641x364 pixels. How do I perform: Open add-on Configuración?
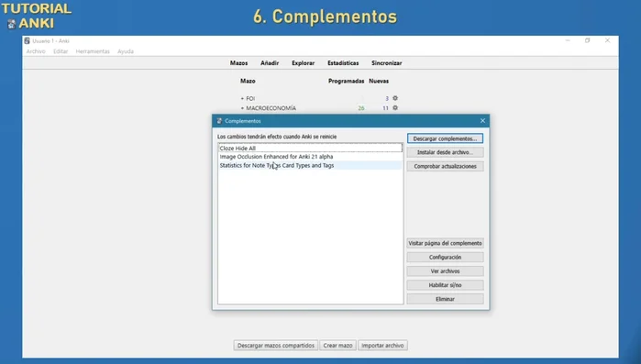(x=445, y=257)
